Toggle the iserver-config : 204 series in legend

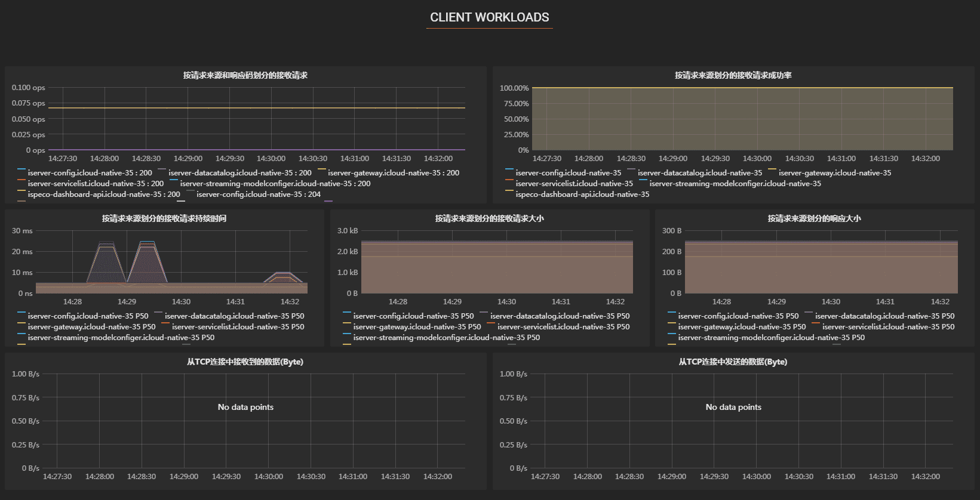(x=258, y=195)
